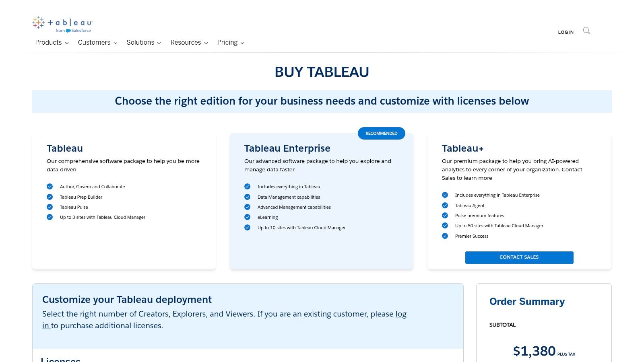This screenshot has height=362, width=644.
Task: Open the Solutions menu
Action: (144, 43)
